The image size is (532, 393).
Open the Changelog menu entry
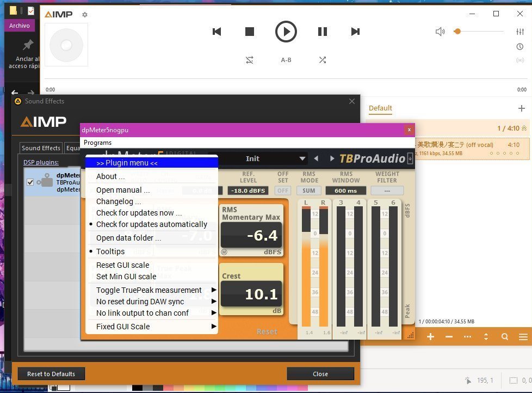(152, 201)
